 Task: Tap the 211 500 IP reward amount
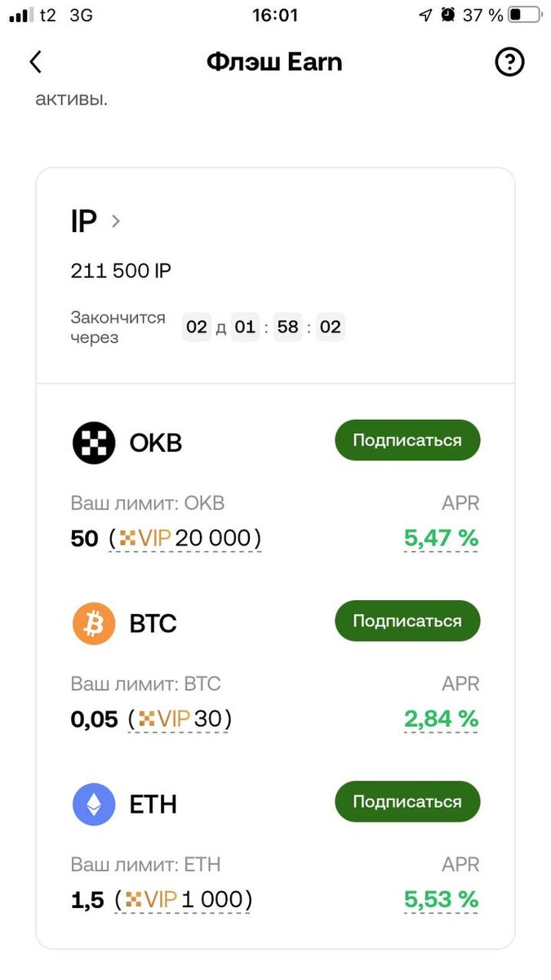121,271
